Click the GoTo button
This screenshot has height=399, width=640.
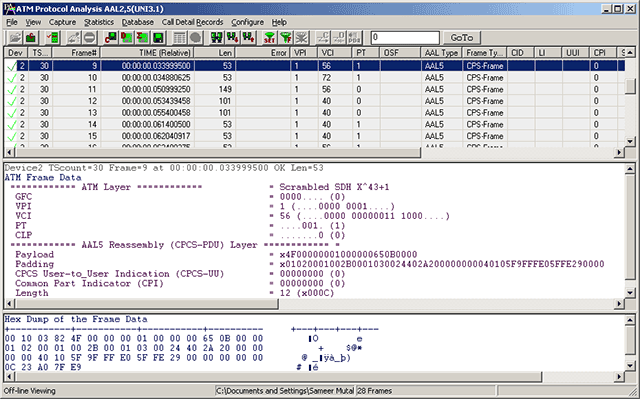click(x=462, y=38)
